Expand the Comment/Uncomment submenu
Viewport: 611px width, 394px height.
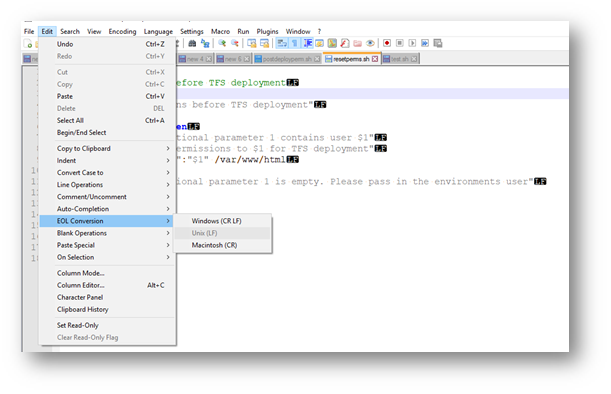tap(107, 197)
